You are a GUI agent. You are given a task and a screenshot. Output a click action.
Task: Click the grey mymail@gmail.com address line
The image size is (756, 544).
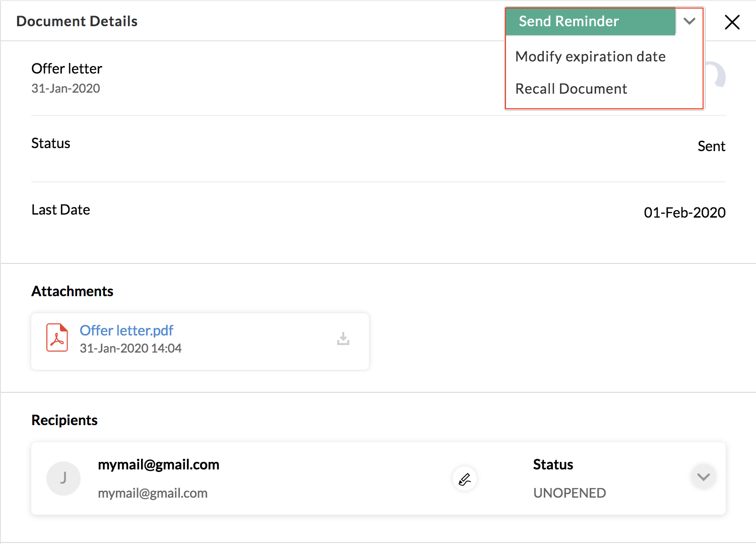(153, 493)
